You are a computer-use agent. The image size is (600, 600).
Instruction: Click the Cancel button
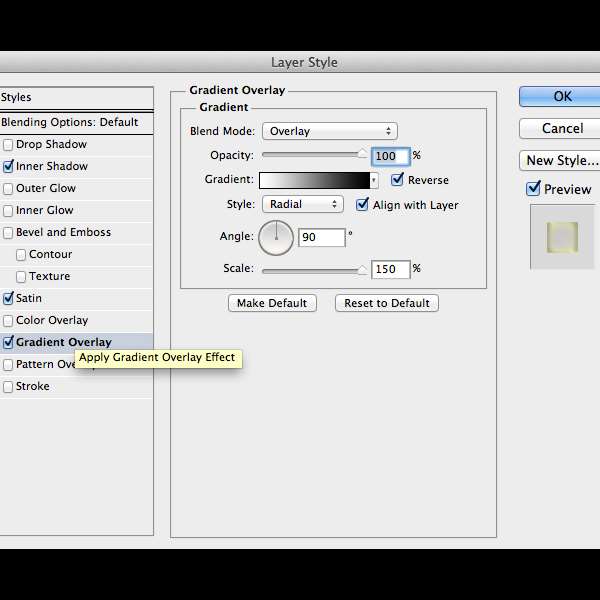coord(562,128)
